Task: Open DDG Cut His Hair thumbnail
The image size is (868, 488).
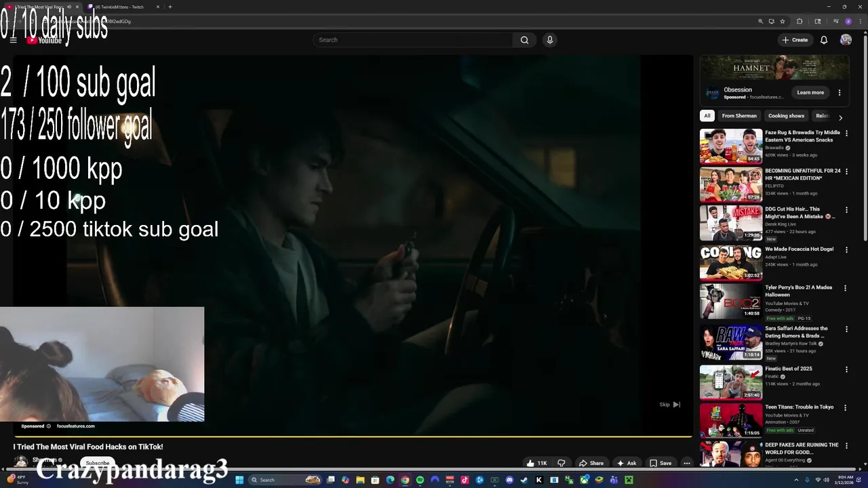Action: coord(731,223)
